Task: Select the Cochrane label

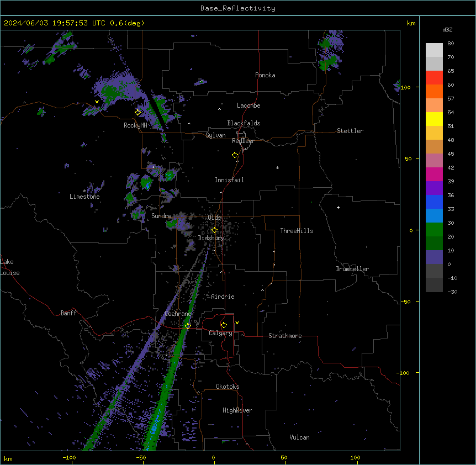Action: coord(178,314)
